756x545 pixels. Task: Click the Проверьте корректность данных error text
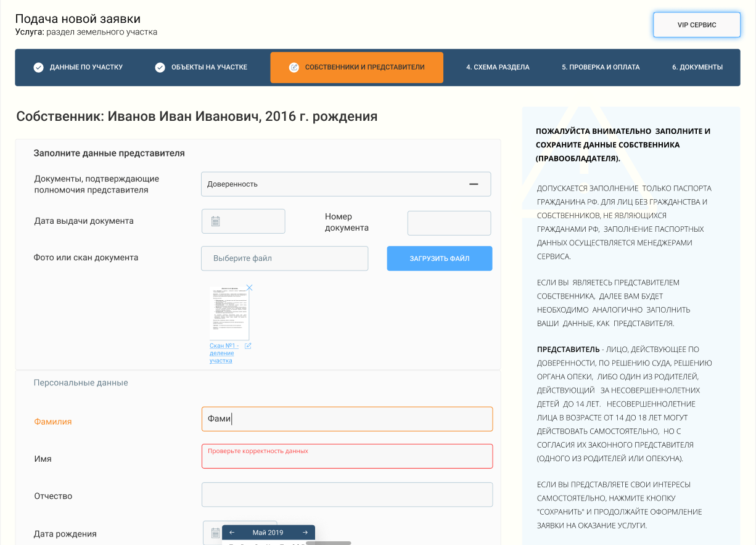point(258,451)
